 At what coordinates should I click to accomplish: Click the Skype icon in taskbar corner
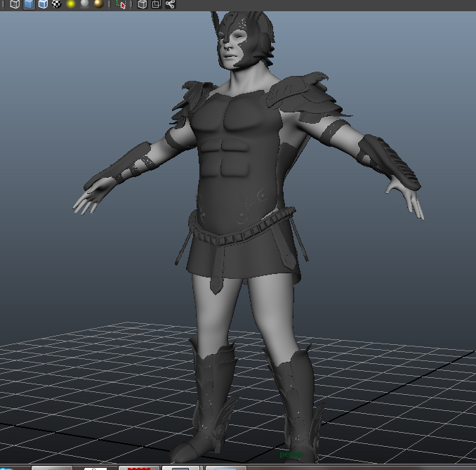pyautogui.click(x=7, y=468)
